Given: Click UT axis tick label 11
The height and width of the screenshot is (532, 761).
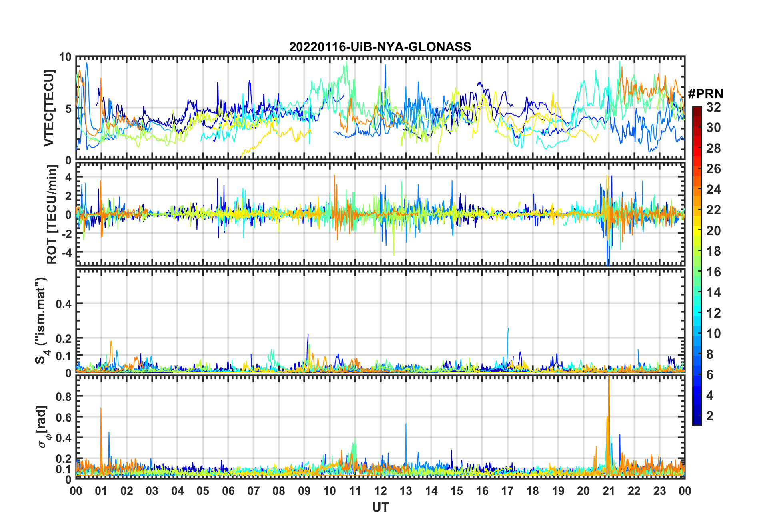Looking at the screenshot, I should tap(355, 491).
